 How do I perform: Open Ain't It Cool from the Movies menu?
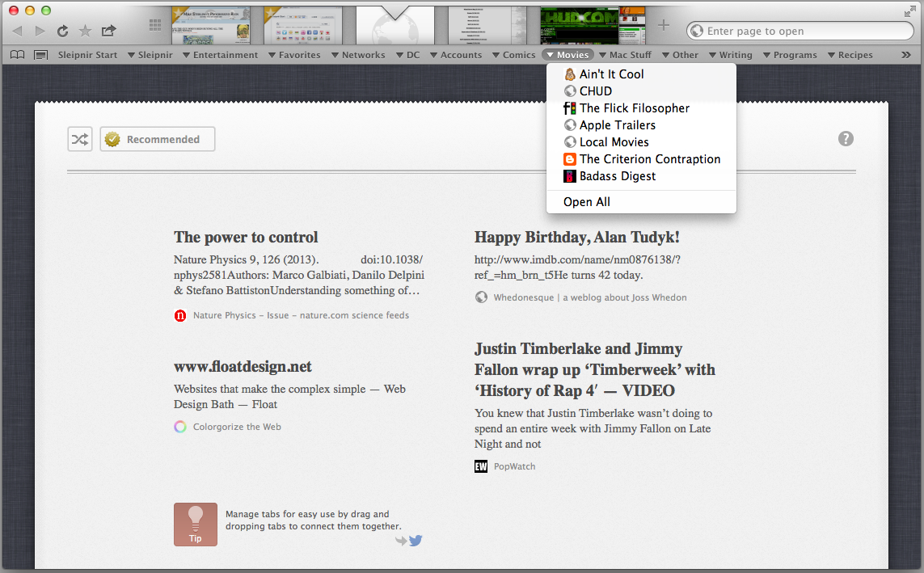tap(641, 74)
